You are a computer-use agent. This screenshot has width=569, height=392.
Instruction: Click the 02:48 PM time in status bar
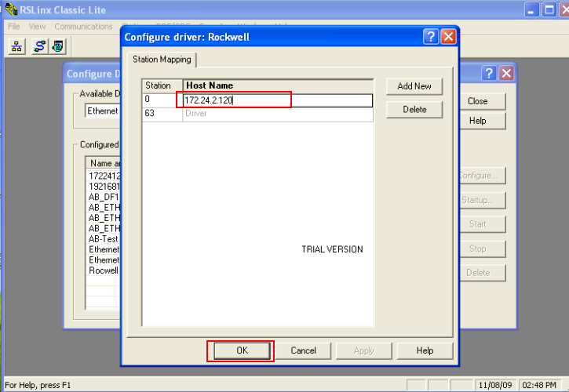[x=539, y=385]
